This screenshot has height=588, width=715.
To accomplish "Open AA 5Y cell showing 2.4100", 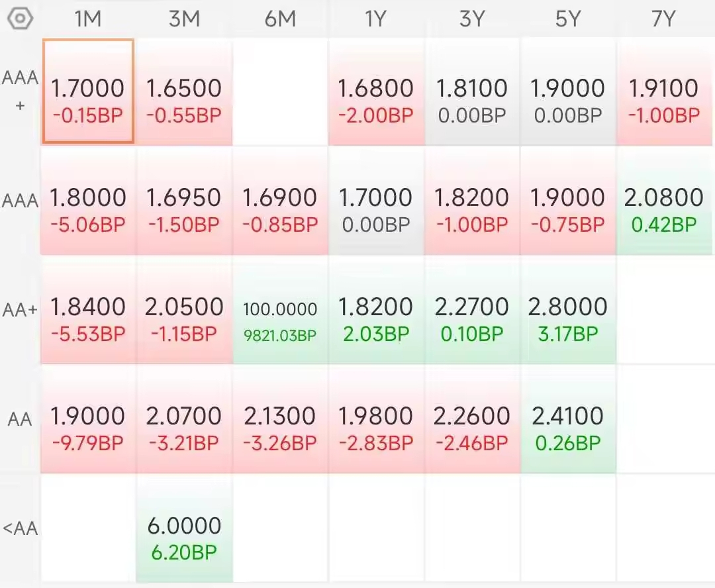I will 568,420.
